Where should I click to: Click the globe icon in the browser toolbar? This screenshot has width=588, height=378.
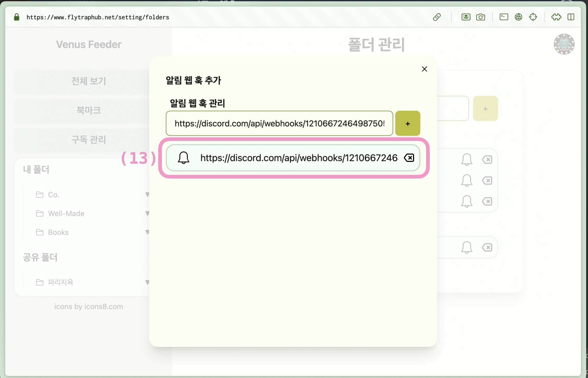click(x=518, y=17)
